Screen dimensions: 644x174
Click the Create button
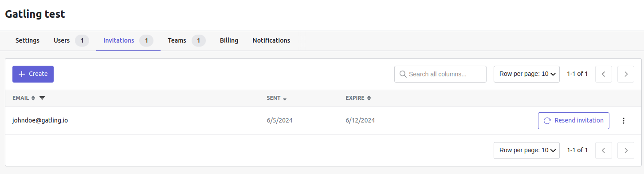[33, 74]
